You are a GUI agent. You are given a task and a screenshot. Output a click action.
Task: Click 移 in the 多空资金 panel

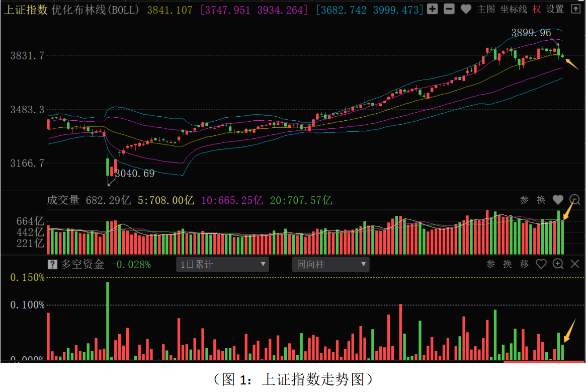pos(524,264)
